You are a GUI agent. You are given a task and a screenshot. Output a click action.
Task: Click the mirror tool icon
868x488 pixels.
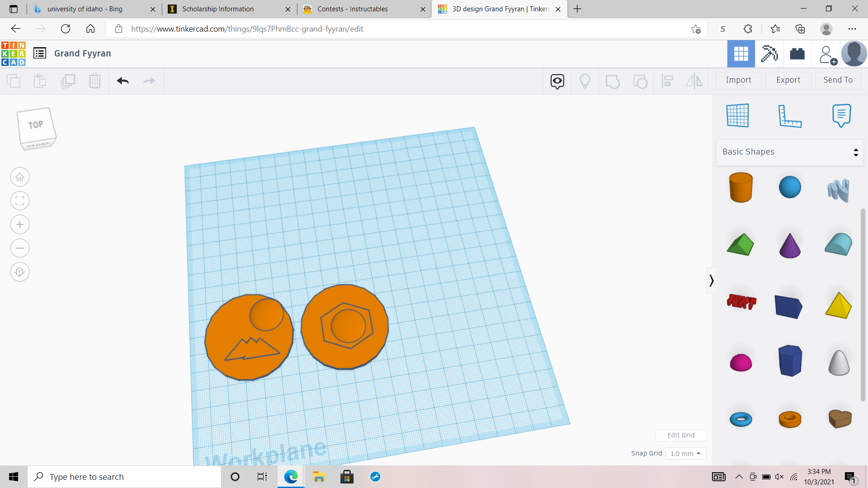click(694, 80)
